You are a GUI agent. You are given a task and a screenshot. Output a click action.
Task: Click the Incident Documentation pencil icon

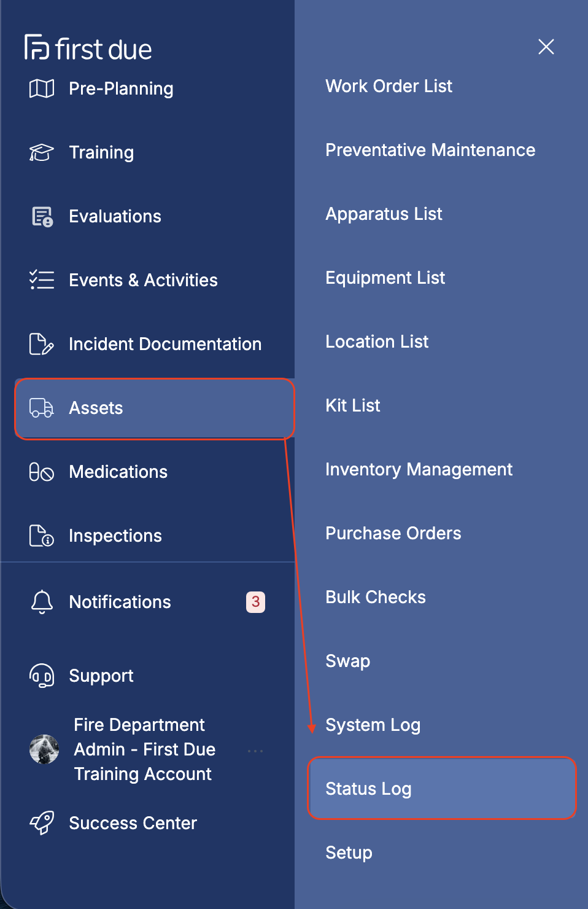42,344
